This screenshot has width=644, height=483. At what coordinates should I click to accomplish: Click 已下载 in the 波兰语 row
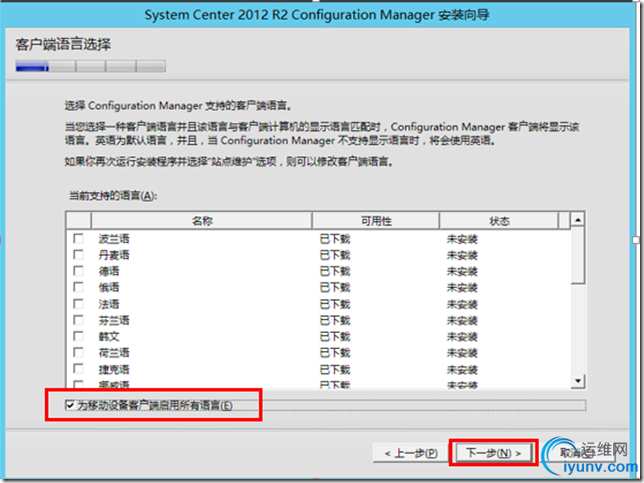pyautogui.click(x=335, y=239)
